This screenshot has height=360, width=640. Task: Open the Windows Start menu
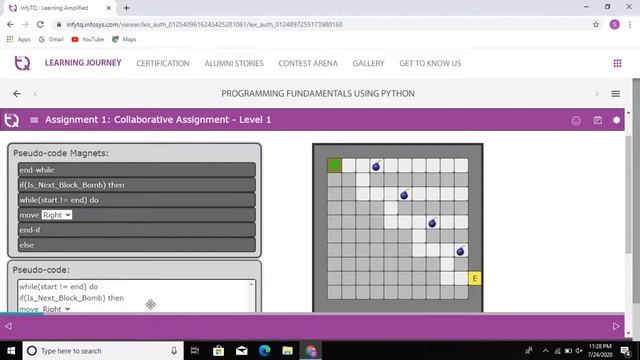(x=11, y=351)
